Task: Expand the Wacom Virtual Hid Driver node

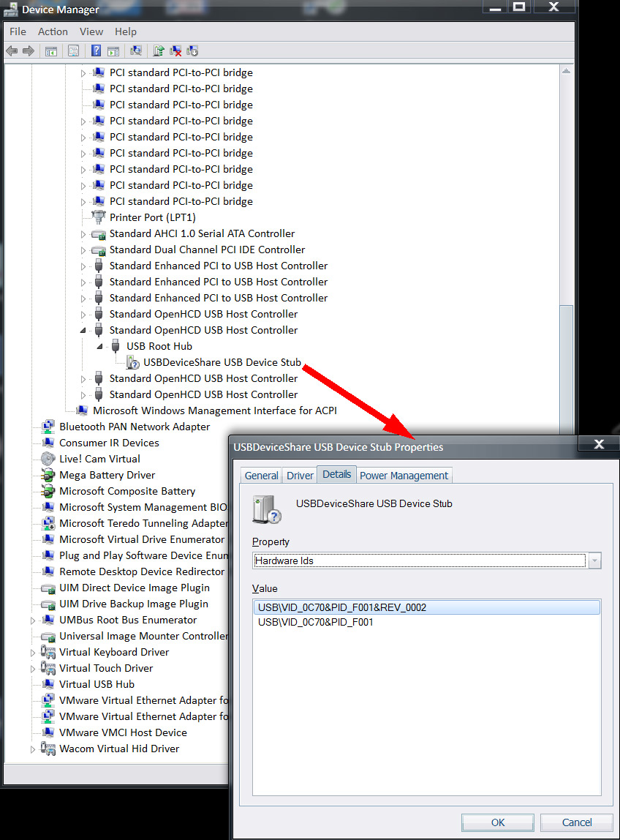Action: 33,749
